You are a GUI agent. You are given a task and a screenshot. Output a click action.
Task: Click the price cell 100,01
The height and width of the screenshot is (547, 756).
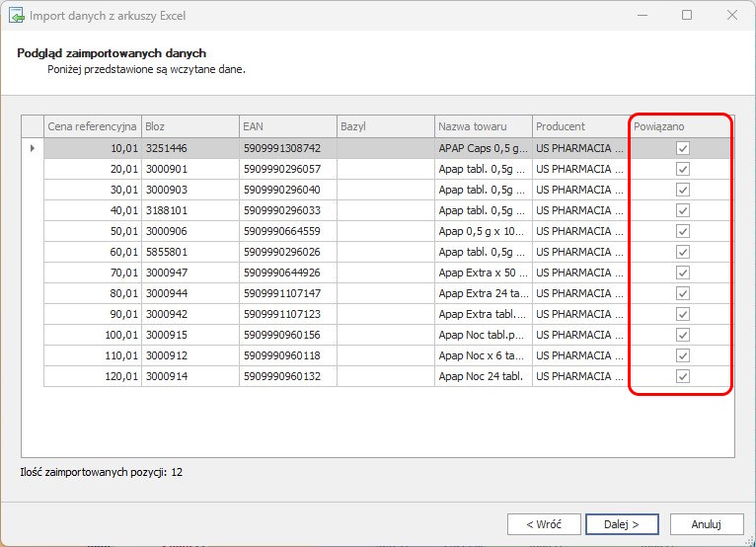click(92, 335)
